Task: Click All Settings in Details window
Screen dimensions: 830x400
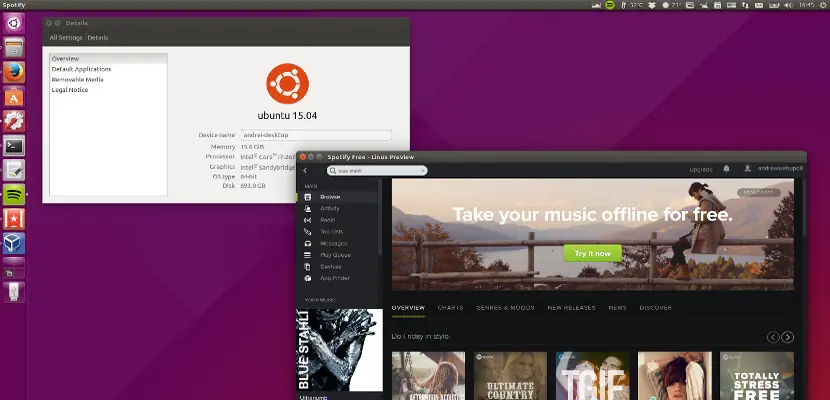Action: [x=66, y=38]
